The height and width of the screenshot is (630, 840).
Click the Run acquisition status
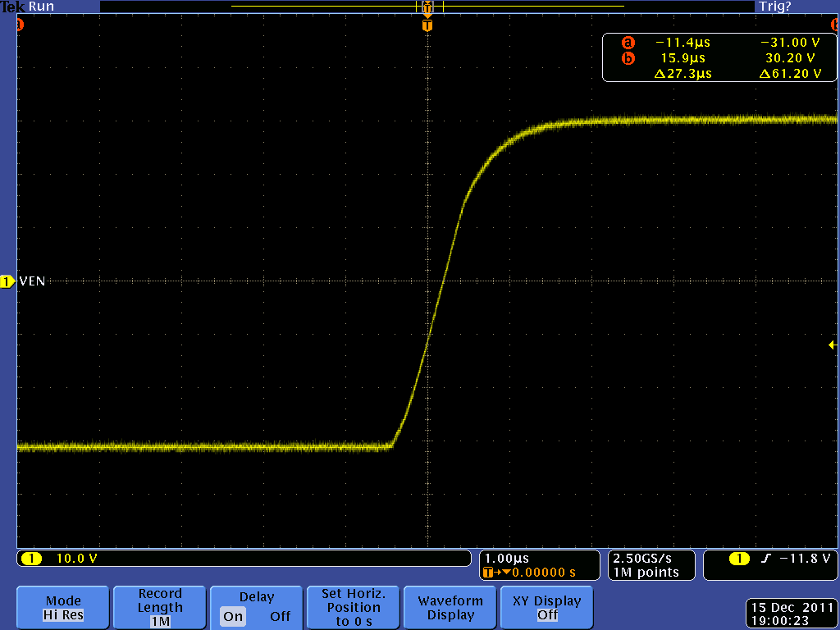point(41,7)
